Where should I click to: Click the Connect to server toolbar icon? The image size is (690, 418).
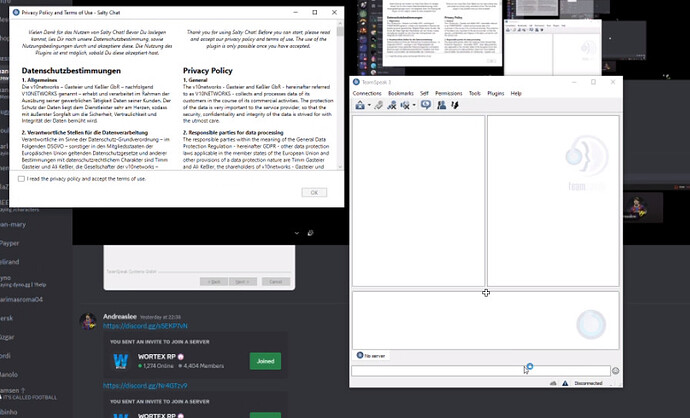(x=359, y=105)
